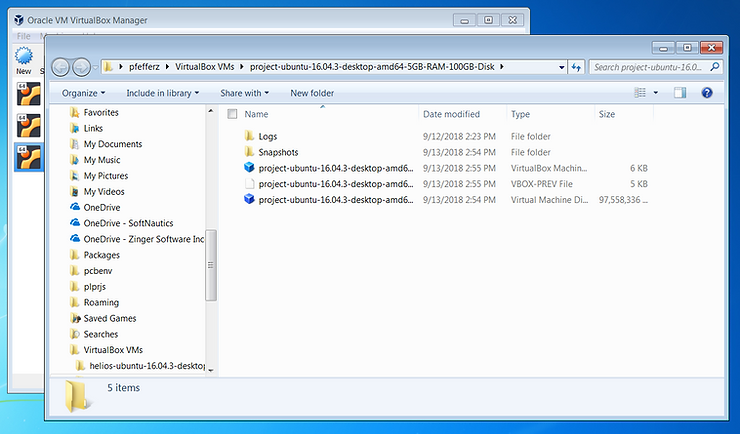Open the Organize dropdown menu
Viewport: 740px width, 434px height.
84,93
